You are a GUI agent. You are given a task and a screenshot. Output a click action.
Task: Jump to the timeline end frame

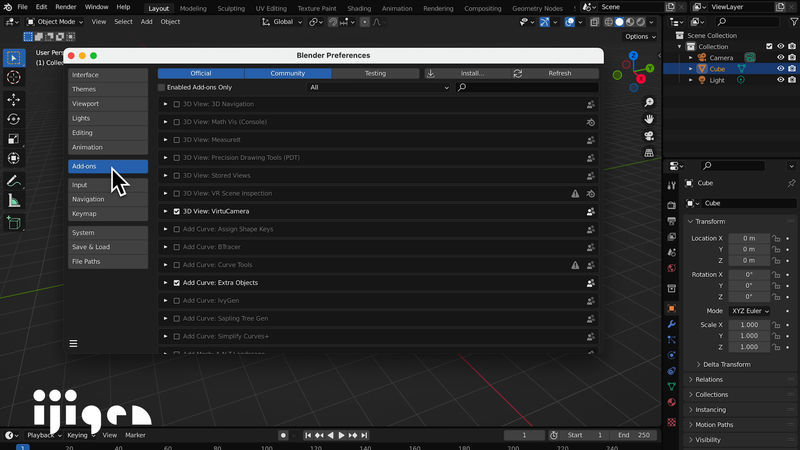(364, 435)
